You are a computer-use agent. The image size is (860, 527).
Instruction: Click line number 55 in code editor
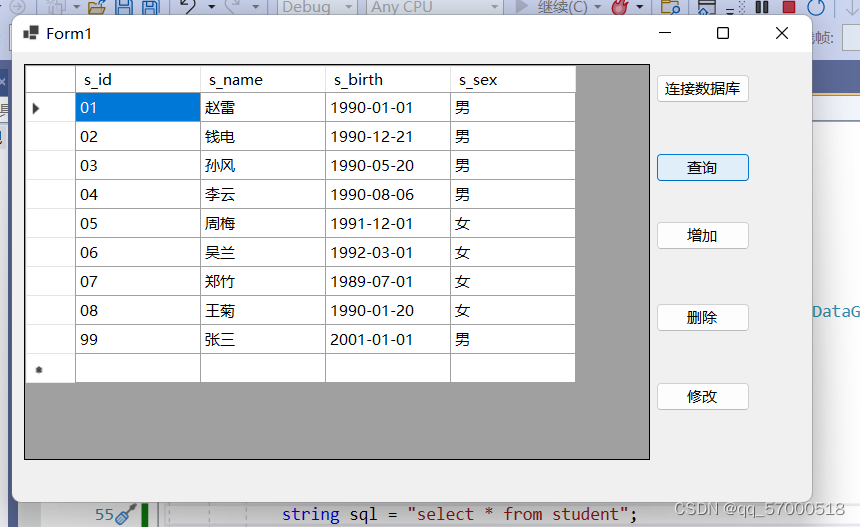[104, 514]
